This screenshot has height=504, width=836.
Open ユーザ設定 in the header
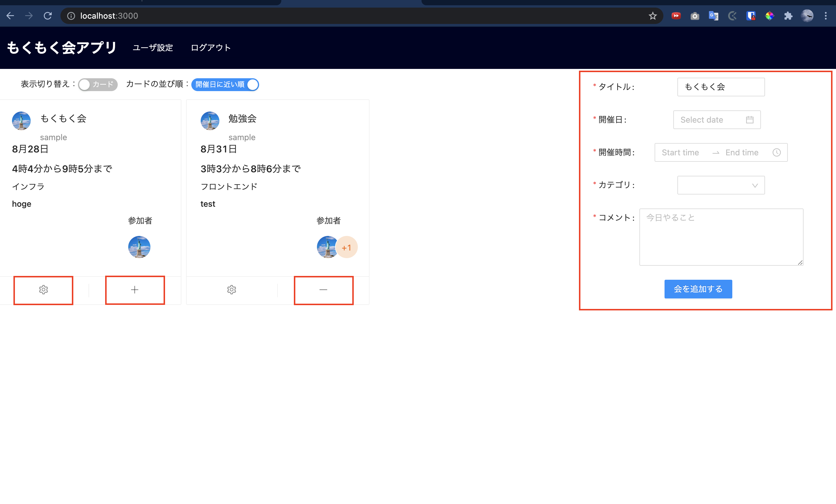tap(153, 48)
